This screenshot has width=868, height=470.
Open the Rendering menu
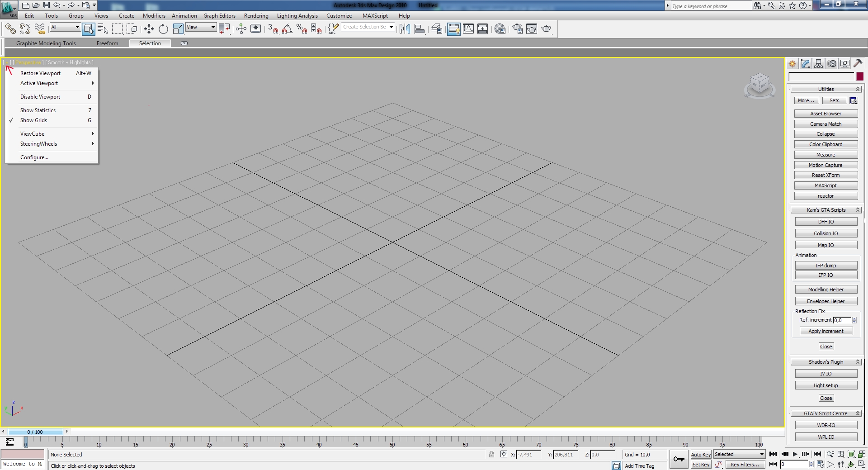(x=256, y=16)
